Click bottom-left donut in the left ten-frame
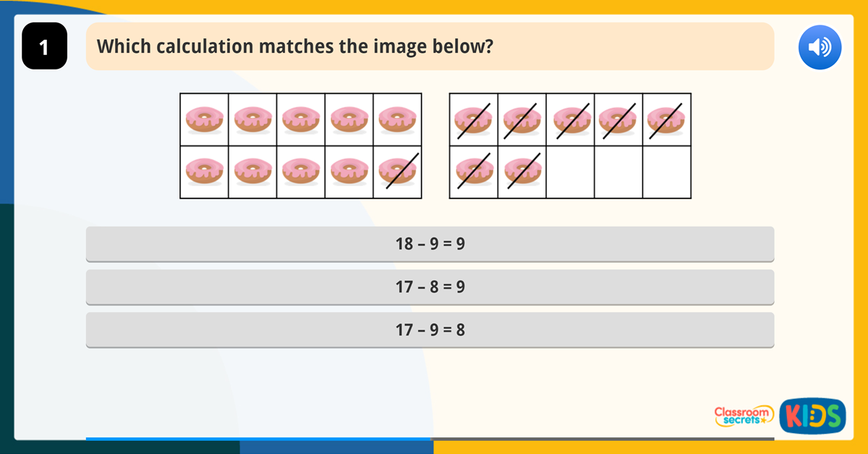 click(x=204, y=173)
